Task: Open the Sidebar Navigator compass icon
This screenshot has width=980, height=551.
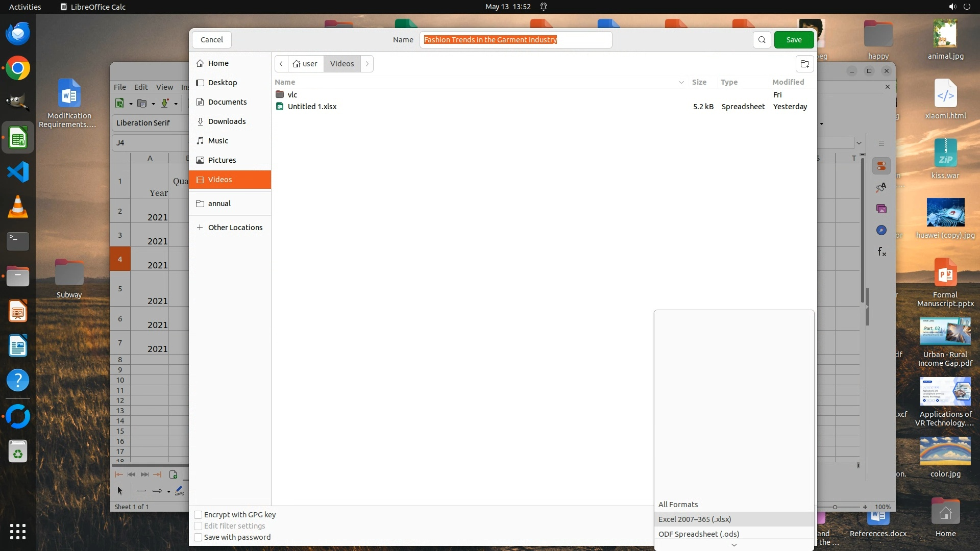Action: tap(881, 230)
